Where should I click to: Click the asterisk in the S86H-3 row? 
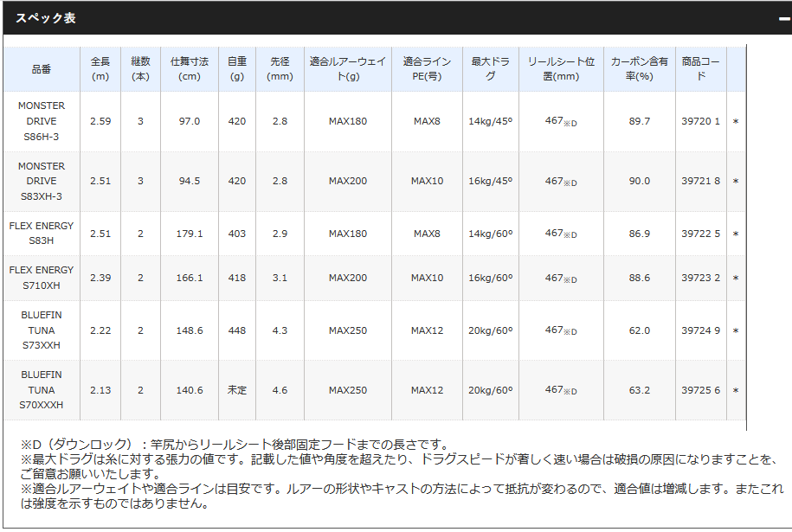coord(736,122)
